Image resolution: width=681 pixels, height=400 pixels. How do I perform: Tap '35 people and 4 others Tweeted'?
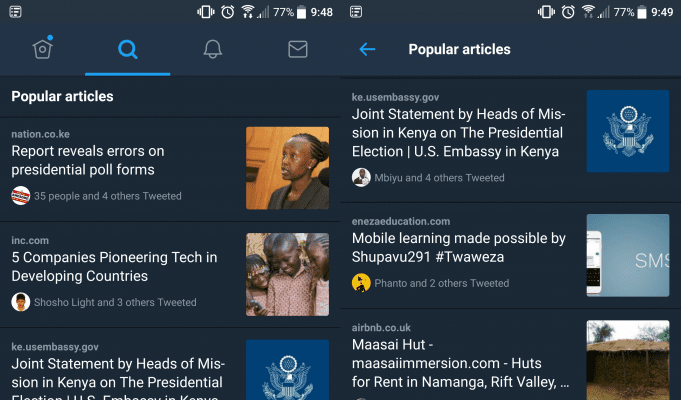click(108, 196)
